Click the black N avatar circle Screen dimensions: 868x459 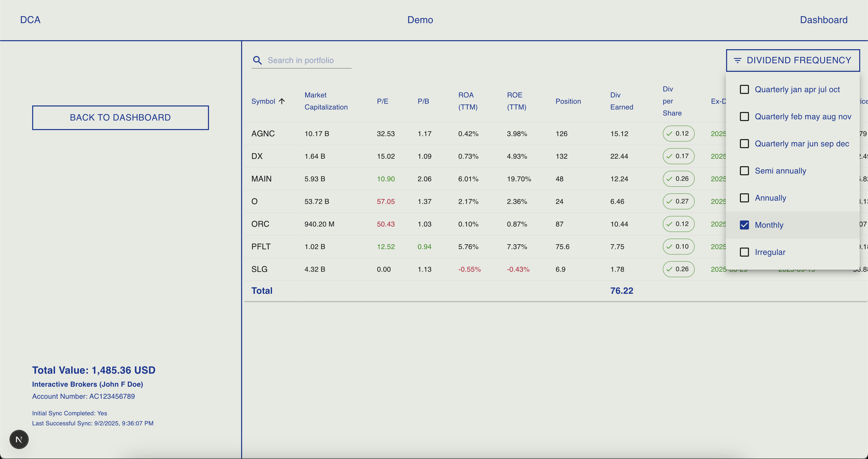[x=19, y=439]
